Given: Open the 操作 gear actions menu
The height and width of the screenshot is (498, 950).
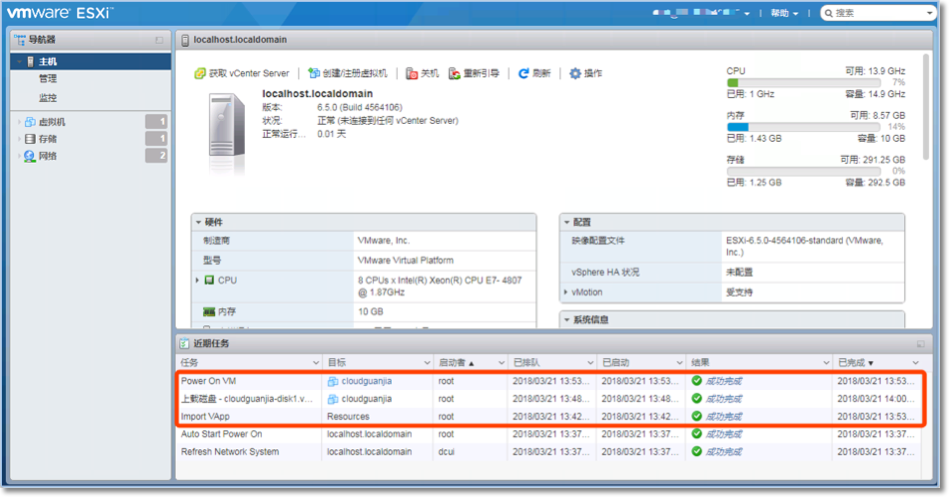Looking at the screenshot, I should click(x=585, y=73).
